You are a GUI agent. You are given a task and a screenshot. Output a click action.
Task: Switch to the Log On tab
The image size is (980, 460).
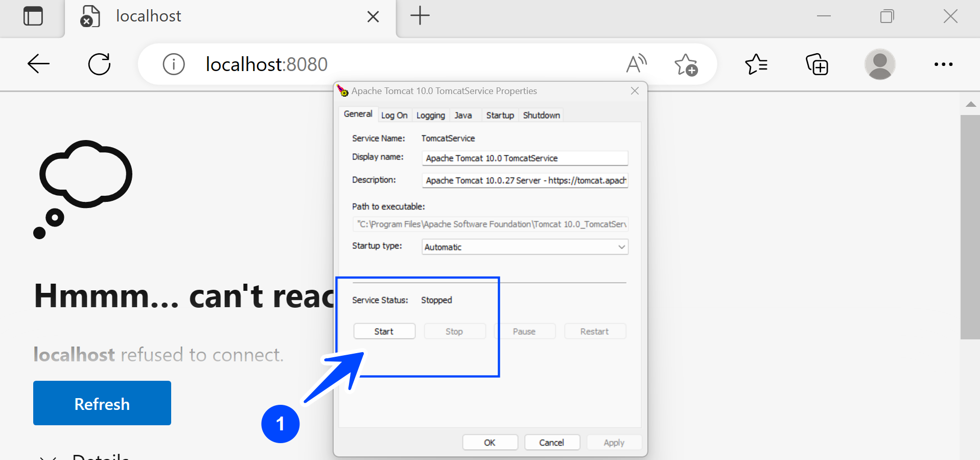[x=394, y=116]
